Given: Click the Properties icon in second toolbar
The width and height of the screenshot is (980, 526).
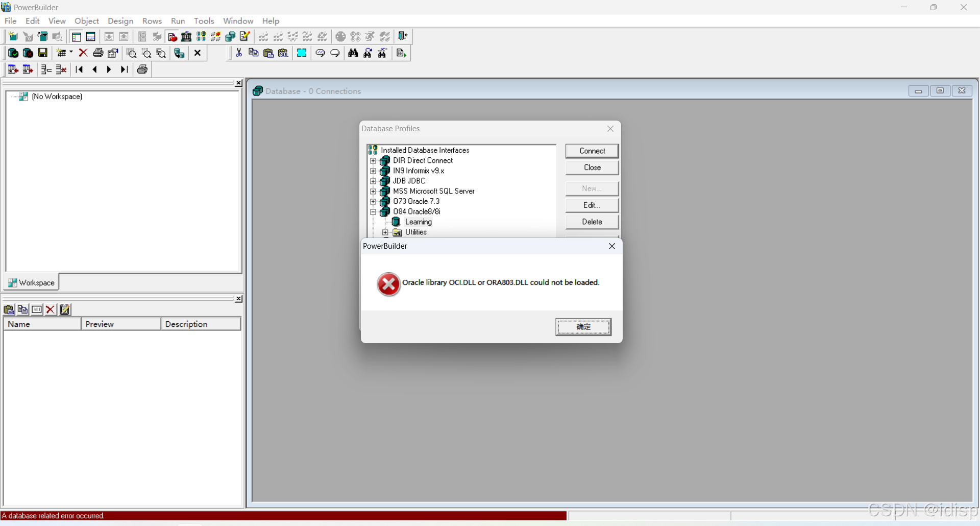Looking at the screenshot, I should click(x=113, y=53).
